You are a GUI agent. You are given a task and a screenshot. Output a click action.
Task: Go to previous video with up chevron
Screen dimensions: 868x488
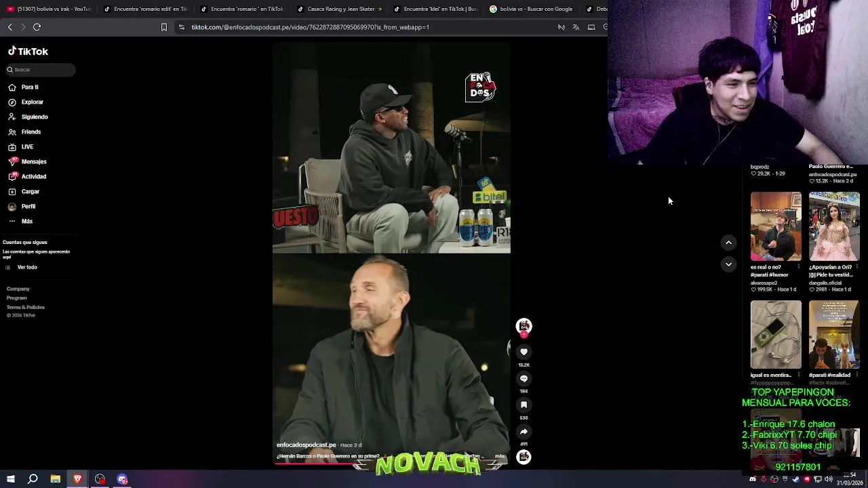[728, 243]
